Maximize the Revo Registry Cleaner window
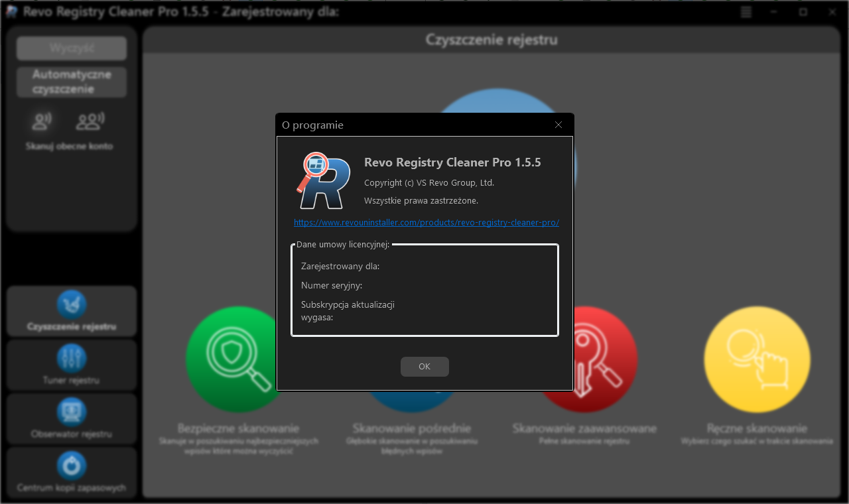The width and height of the screenshot is (849, 504). tap(803, 12)
